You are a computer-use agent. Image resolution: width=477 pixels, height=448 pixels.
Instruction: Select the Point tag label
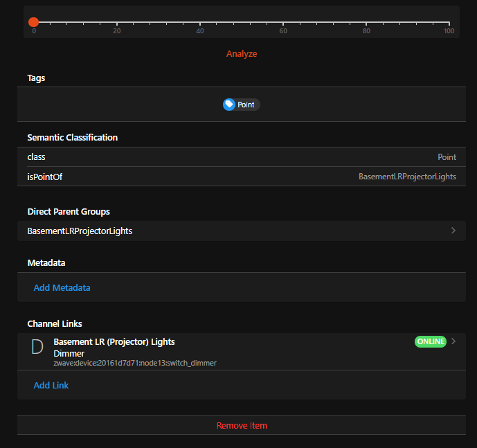246,105
